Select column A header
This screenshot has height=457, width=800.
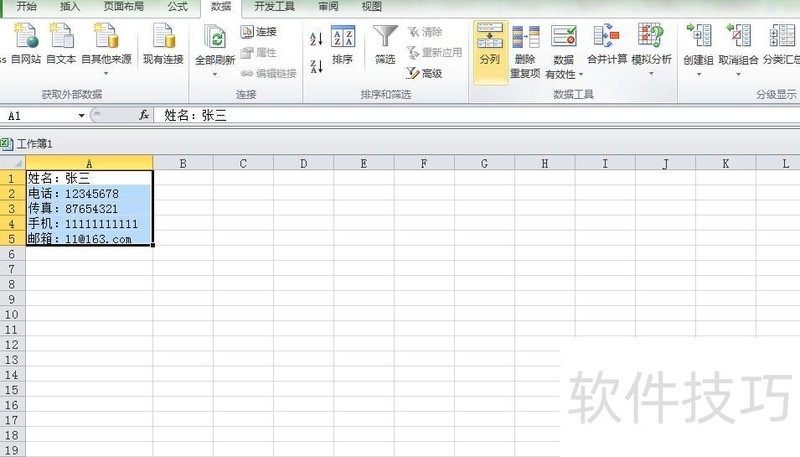[x=89, y=163]
